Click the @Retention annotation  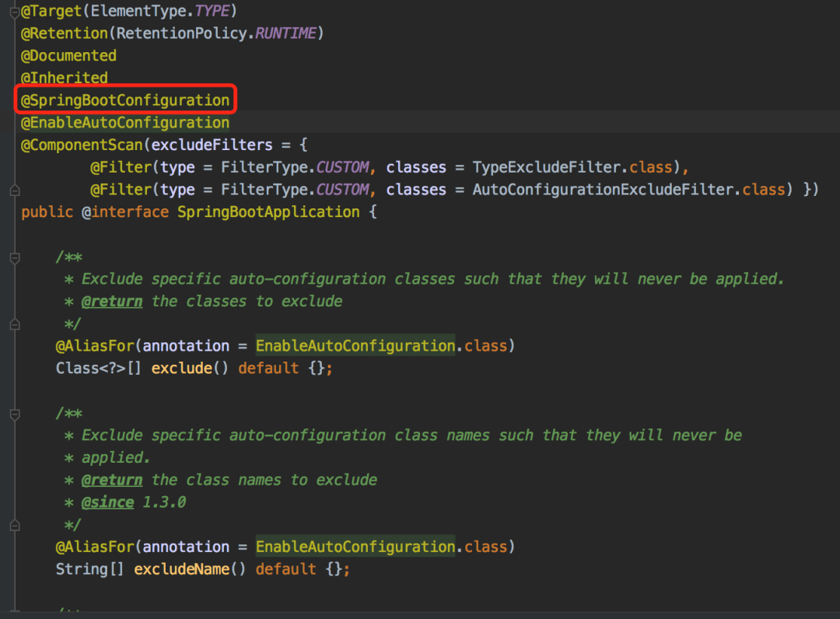tap(65, 33)
